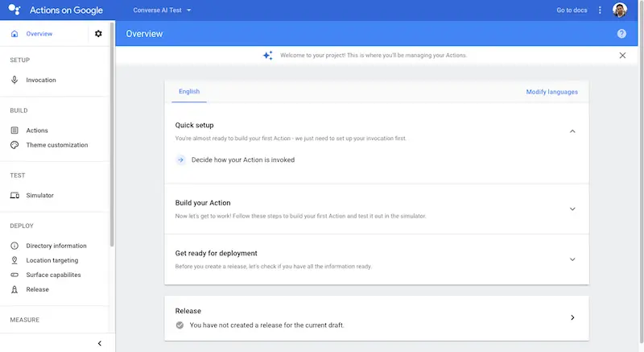Open the Release card chevron

(x=572, y=317)
